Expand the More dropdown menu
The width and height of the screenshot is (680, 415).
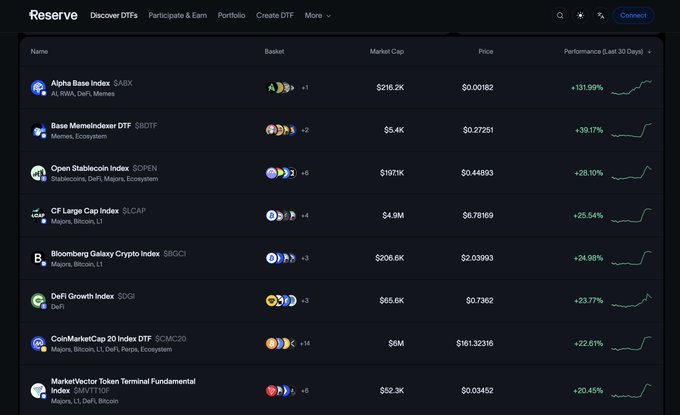click(x=317, y=16)
